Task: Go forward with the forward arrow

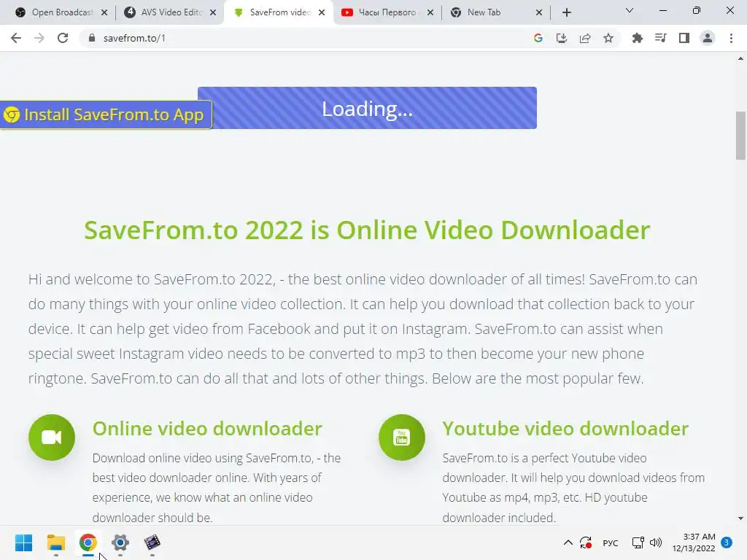Action: [x=39, y=38]
